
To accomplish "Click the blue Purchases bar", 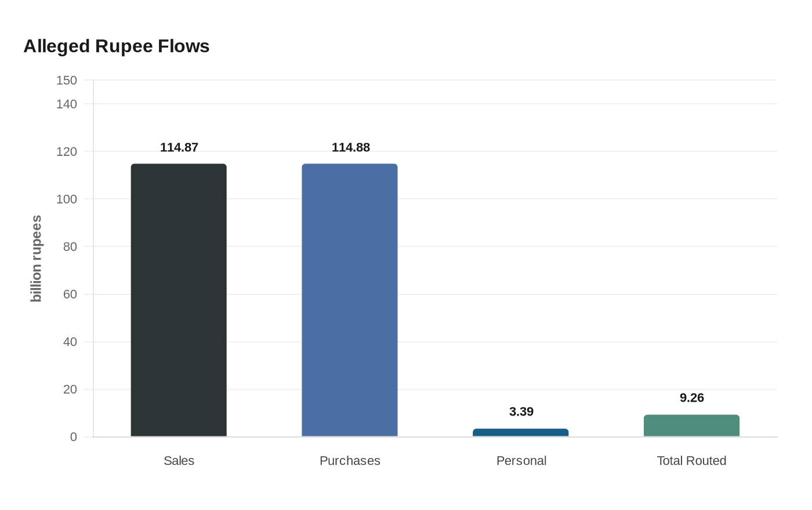I will [350, 300].
